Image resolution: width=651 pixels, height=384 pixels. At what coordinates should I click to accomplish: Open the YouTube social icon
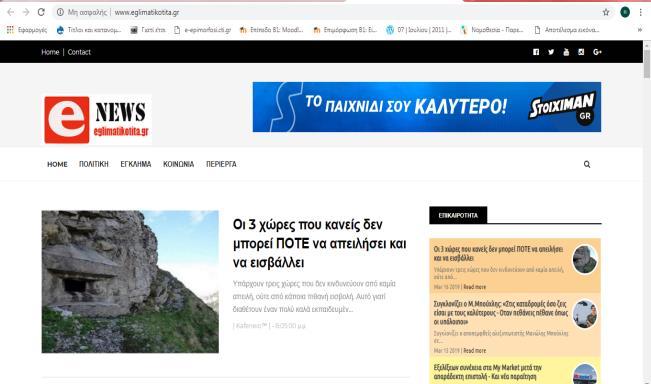coord(566,52)
